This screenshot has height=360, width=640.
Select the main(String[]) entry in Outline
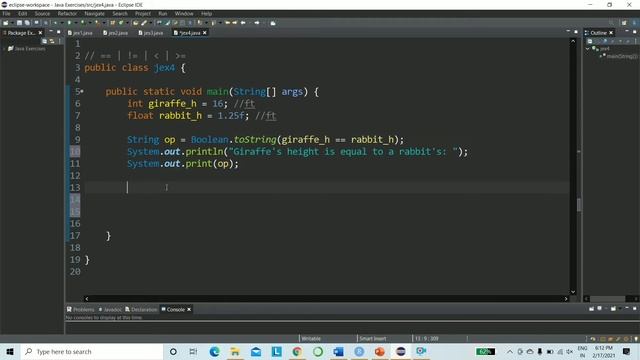click(620, 56)
